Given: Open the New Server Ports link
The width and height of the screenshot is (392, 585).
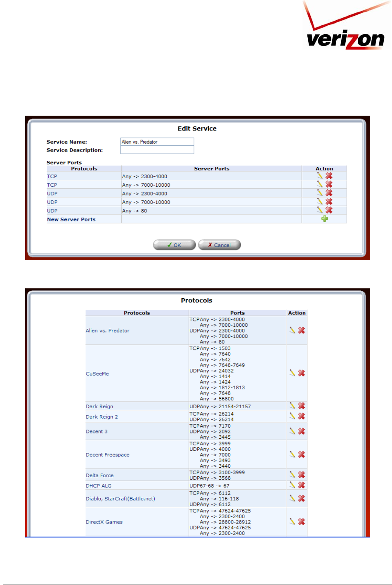Looking at the screenshot, I should tap(71, 219).
